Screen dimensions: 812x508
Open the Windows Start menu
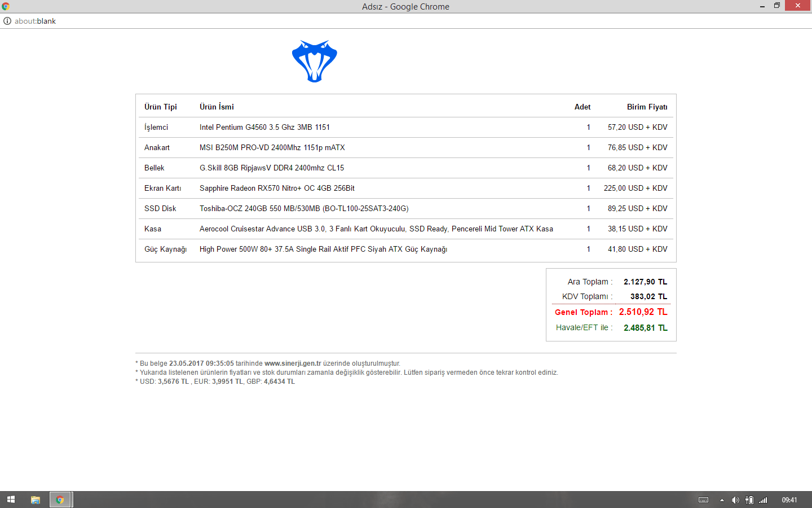[11, 500]
